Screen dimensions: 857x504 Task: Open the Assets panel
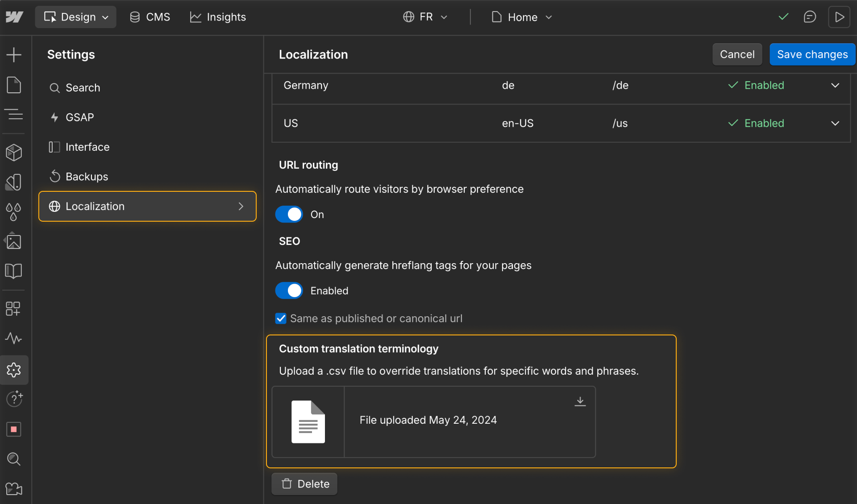pyautogui.click(x=14, y=241)
